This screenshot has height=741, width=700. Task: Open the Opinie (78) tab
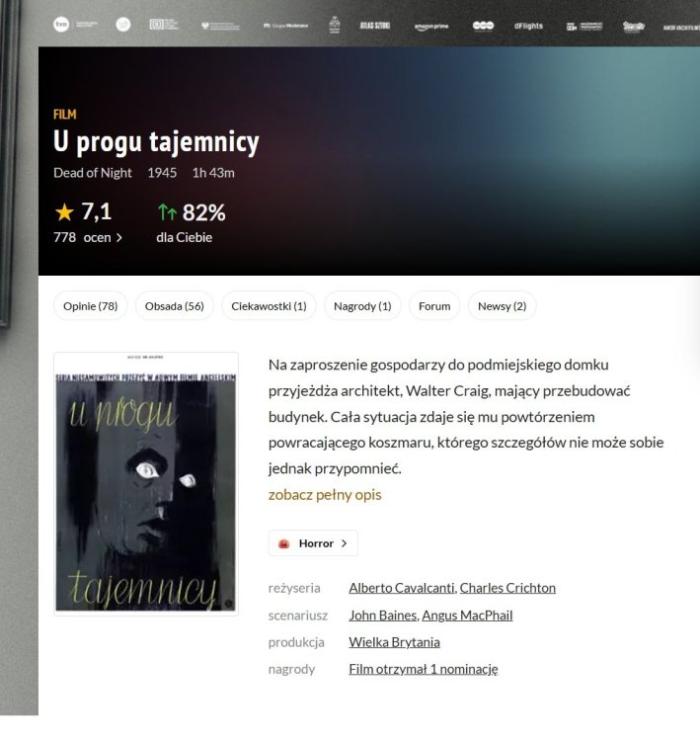click(90, 306)
